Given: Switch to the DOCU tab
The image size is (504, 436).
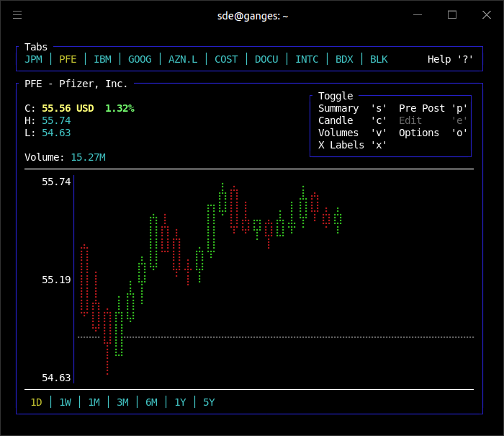Looking at the screenshot, I should [266, 60].
